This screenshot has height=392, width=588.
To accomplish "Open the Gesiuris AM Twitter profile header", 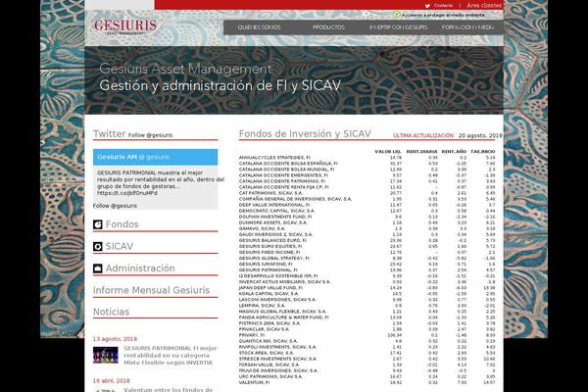I will pos(155,157).
